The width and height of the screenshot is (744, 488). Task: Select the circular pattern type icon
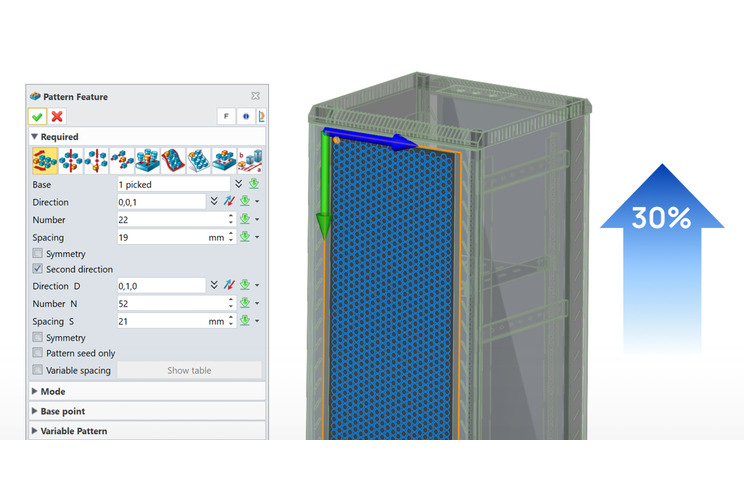[70, 159]
